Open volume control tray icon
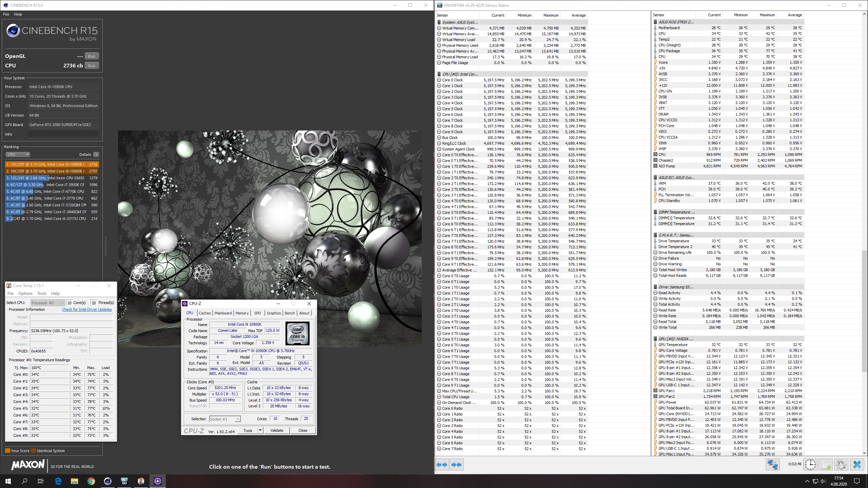The width and height of the screenshot is (868, 488). (823, 481)
